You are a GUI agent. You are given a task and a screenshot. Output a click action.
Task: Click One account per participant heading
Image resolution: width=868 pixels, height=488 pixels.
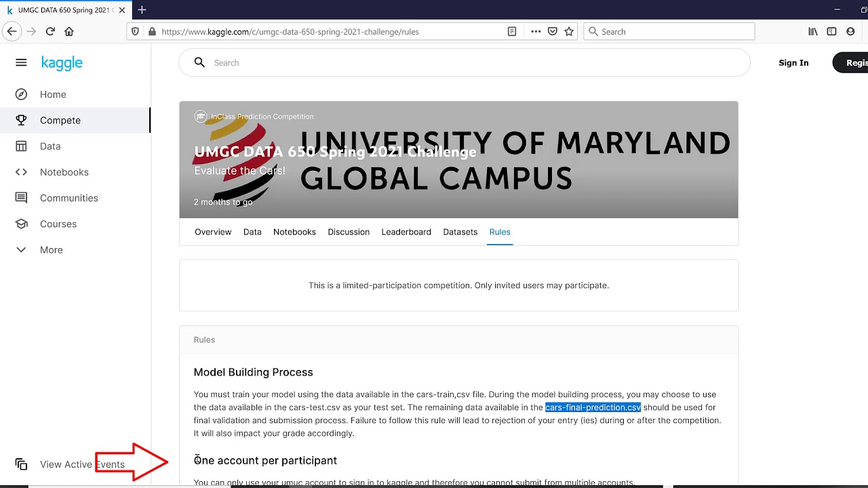tap(265, 460)
